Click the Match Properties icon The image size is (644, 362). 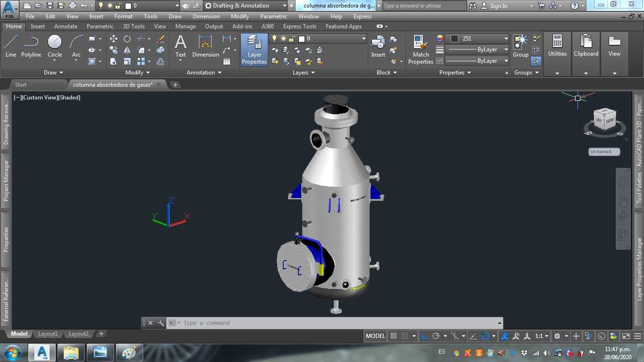[x=421, y=49]
